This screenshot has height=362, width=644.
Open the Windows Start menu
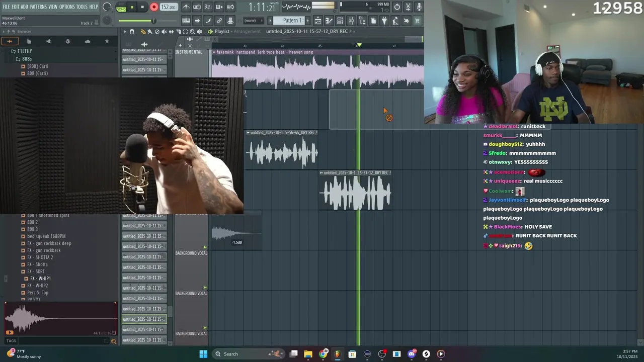pos(203,354)
